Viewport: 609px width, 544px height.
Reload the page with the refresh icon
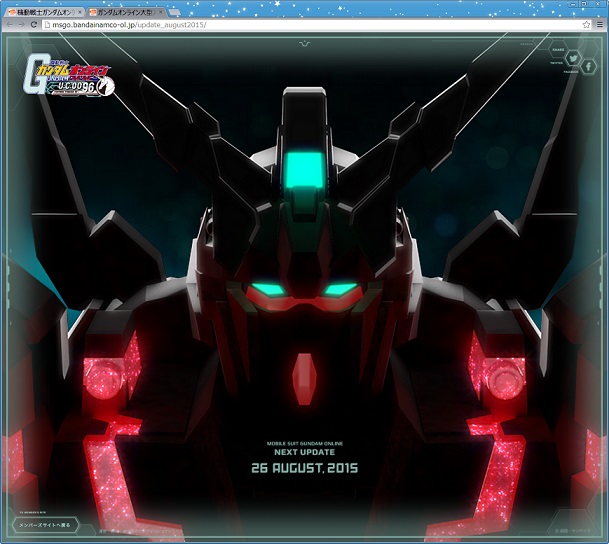(34, 24)
